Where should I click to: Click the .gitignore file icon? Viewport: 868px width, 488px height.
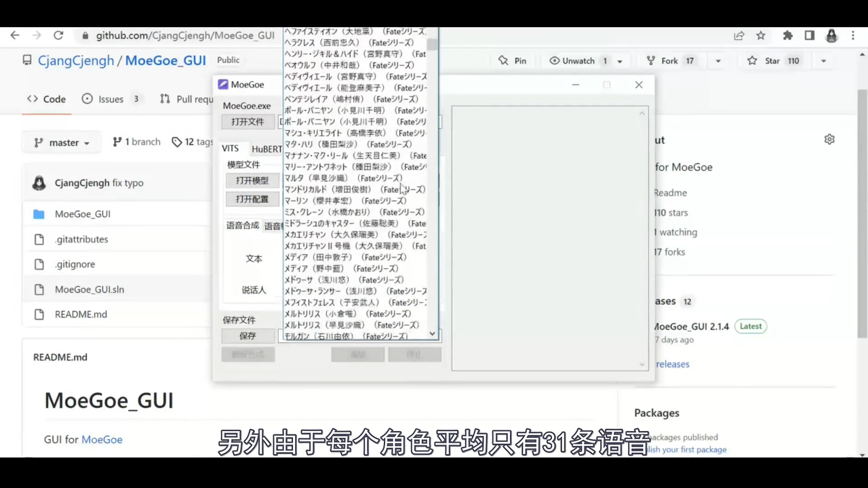(39, 264)
